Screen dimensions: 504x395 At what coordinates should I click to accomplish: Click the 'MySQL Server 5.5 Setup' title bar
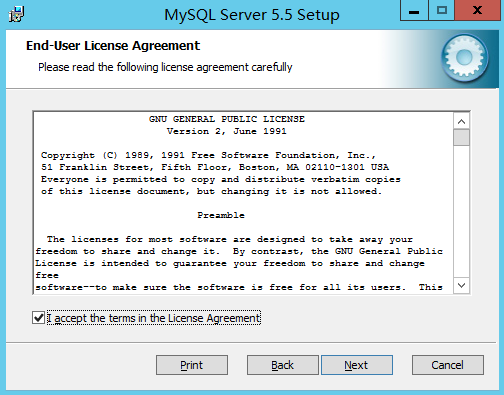[x=252, y=15]
